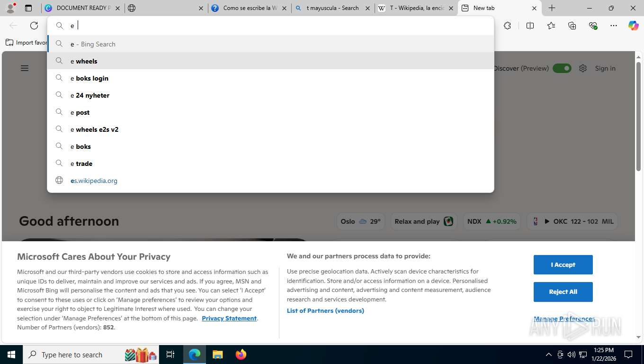
Task: Select 'e wheels e2s v2' suggestion
Action: [x=270, y=129]
